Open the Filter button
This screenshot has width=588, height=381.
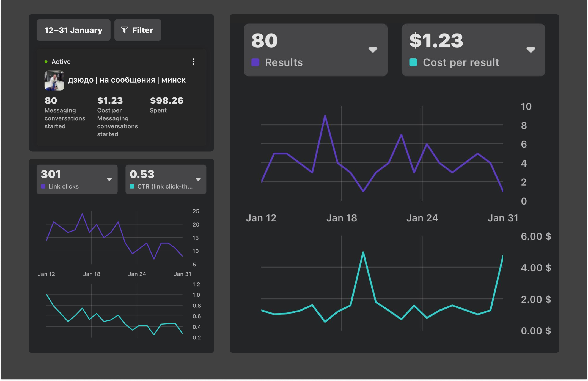coord(138,30)
